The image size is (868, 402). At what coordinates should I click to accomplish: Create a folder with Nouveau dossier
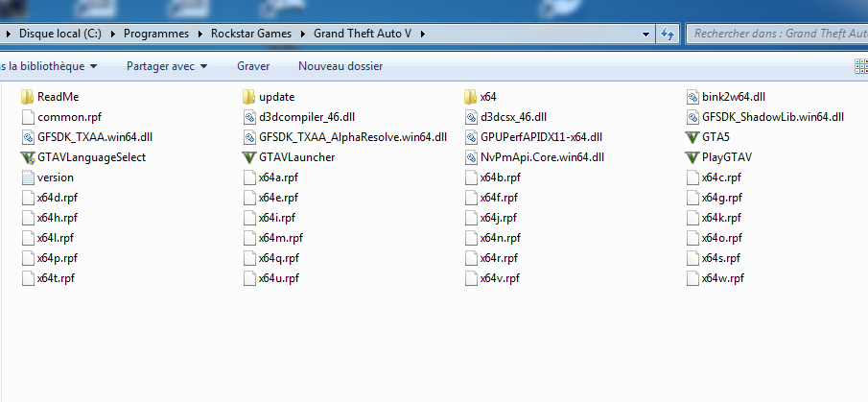pos(340,66)
